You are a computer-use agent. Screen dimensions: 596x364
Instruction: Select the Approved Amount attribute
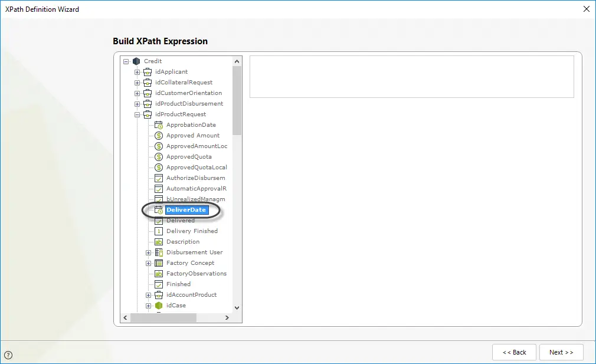point(193,136)
